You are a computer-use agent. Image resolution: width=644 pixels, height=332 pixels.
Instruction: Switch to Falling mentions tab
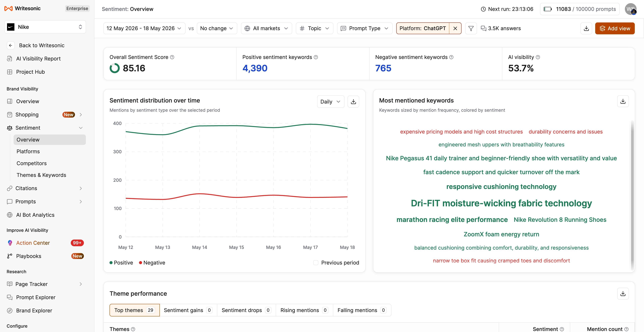pyautogui.click(x=362, y=310)
